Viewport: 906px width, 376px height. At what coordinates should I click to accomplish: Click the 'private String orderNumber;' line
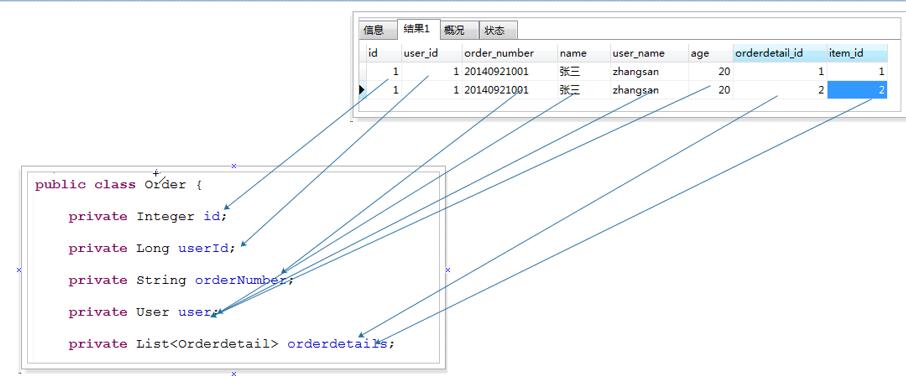tap(181, 280)
